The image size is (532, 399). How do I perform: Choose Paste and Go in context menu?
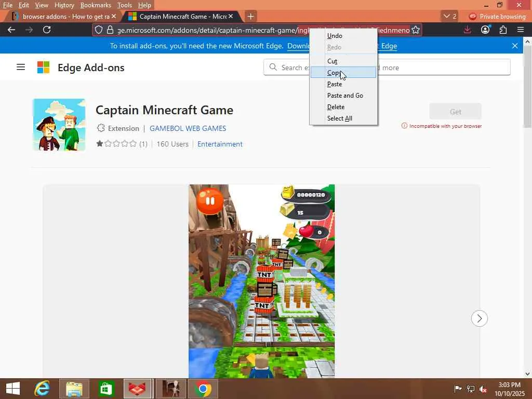pyautogui.click(x=343, y=96)
